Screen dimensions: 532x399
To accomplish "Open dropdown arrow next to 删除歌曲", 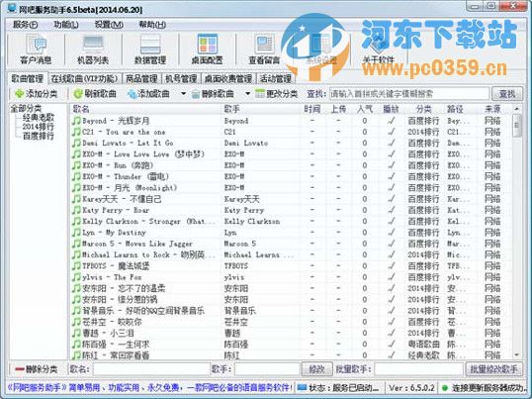I will [x=247, y=94].
